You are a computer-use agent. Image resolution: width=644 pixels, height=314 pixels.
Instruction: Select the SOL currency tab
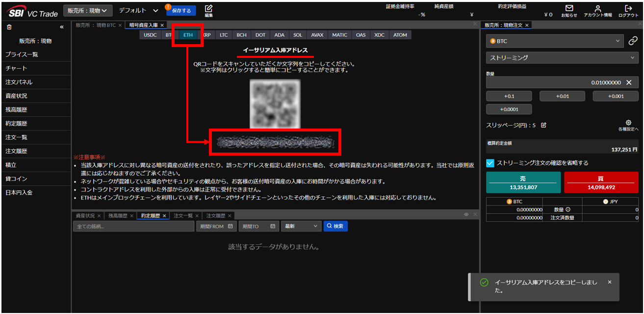click(x=298, y=35)
